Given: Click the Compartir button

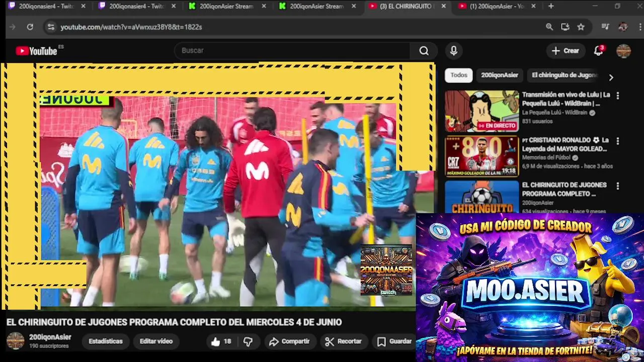Looking at the screenshot, I should pyautogui.click(x=289, y=341).
